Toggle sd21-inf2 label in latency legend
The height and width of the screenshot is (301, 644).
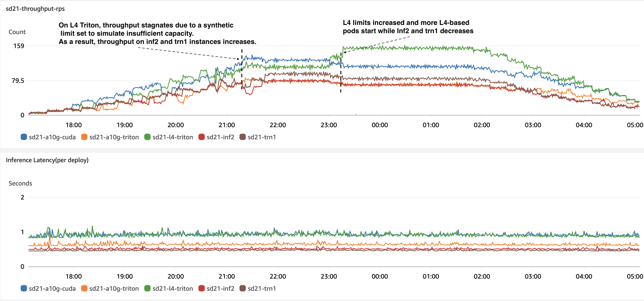(220, 288)
